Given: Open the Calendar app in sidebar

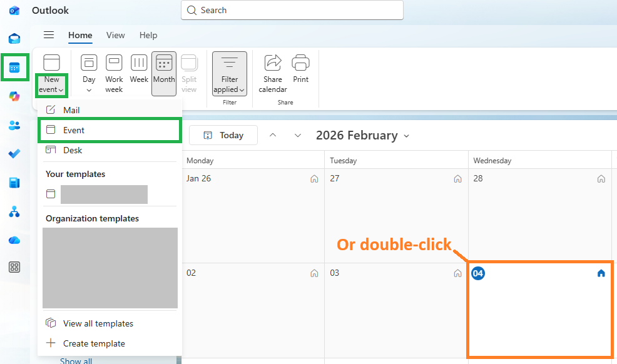Looking at the screenshot, I should coord(14,68).
